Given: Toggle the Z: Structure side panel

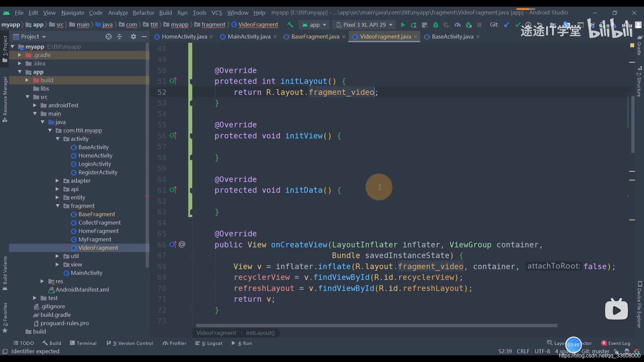Looking at the screenshot, I should point(639,81).
